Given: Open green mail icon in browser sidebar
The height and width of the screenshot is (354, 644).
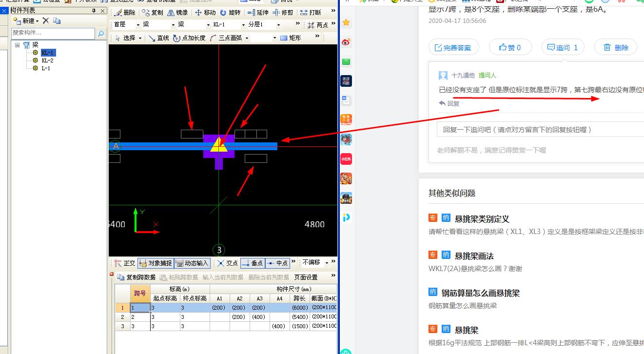Looking at the screenshot, I should 346,62.
